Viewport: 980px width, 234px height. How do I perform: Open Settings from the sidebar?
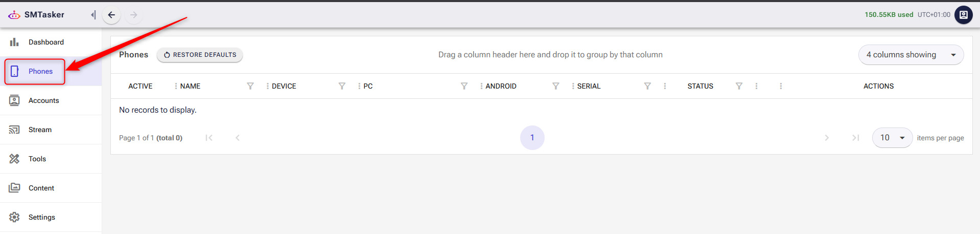pyautogui.click(x=41, y=217)
